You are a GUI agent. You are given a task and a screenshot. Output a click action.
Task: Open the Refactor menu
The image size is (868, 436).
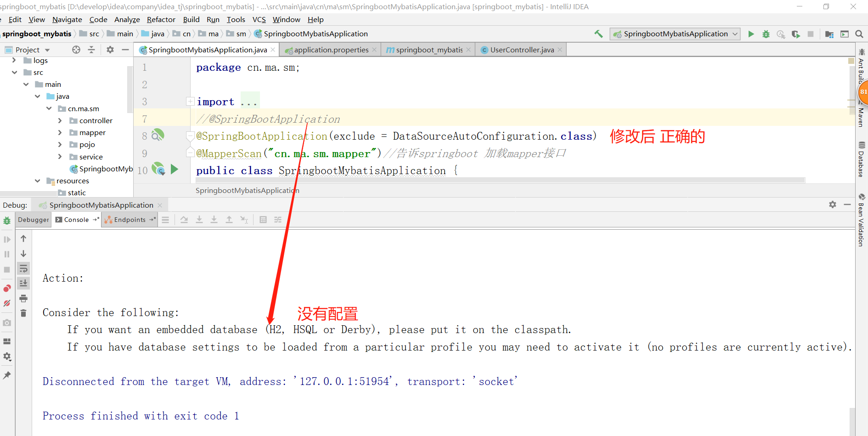pyautogui.click(x=161, y=19)
